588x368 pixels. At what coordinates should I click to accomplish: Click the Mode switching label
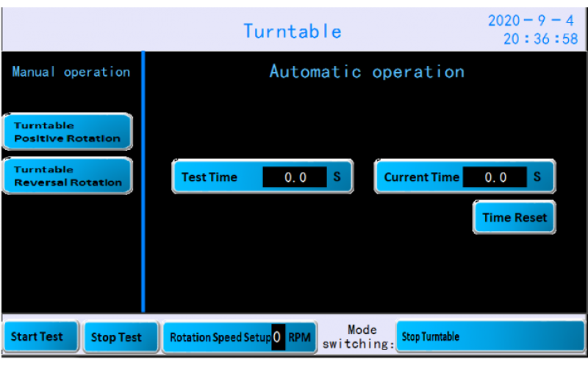(359, 337)
